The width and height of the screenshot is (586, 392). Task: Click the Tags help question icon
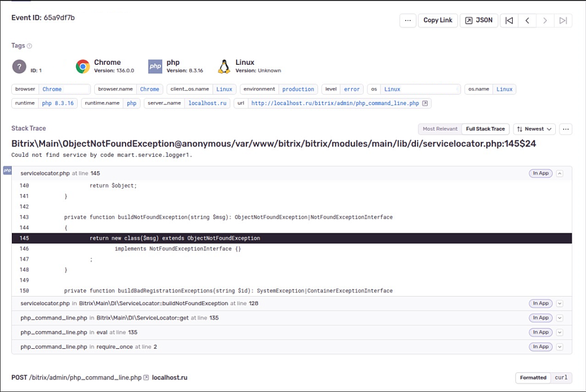coord(29,46)
